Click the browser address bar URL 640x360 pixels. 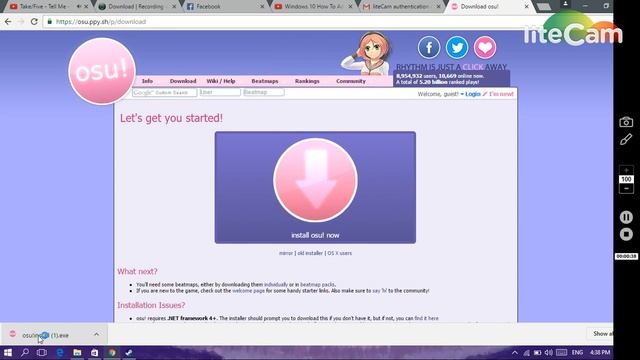100,22
